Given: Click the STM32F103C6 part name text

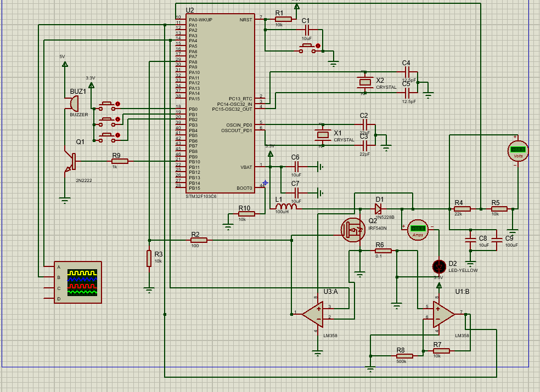Looking at the screenshot, I should pyautogui.click(x=201, y=196).
